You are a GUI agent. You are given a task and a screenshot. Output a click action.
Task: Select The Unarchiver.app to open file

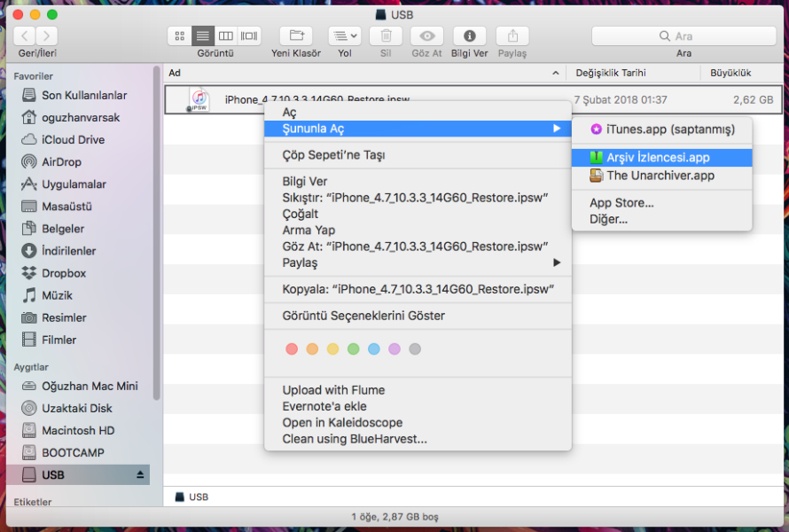click(660, 176)
